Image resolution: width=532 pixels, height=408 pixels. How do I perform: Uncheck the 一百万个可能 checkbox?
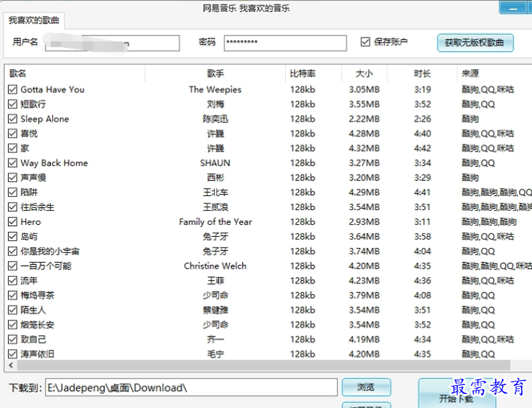tap(13, 266)
